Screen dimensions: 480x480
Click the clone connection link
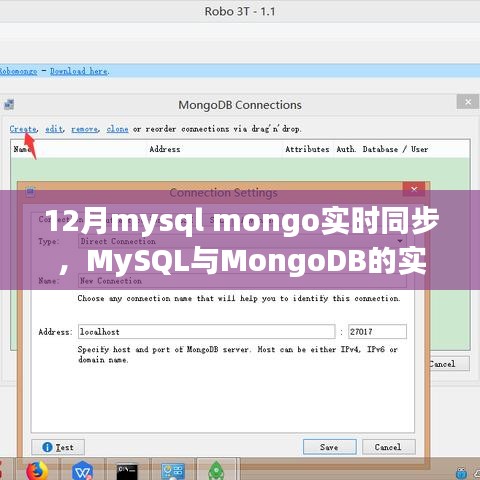117,129
